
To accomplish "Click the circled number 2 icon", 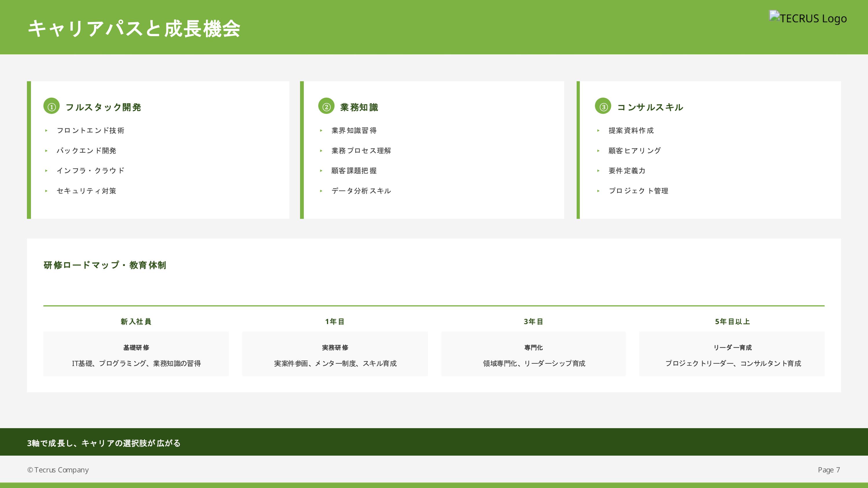I will tap(326, 106).
